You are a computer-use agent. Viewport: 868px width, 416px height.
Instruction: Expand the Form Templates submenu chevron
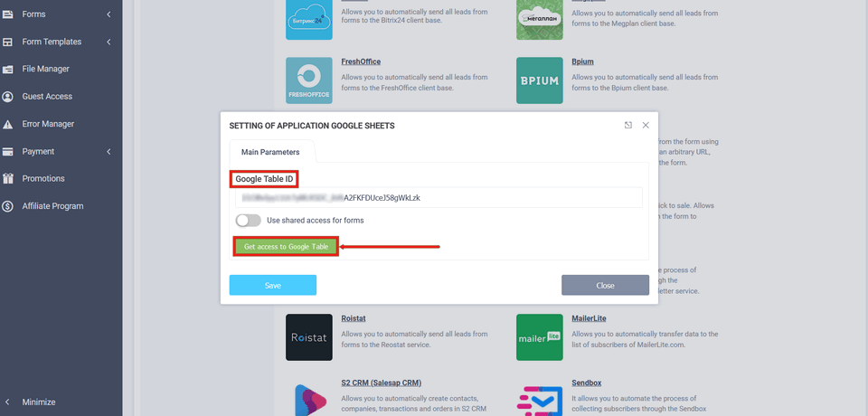point(108,42)
